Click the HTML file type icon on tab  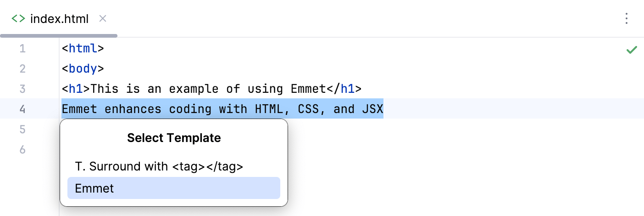18,19
